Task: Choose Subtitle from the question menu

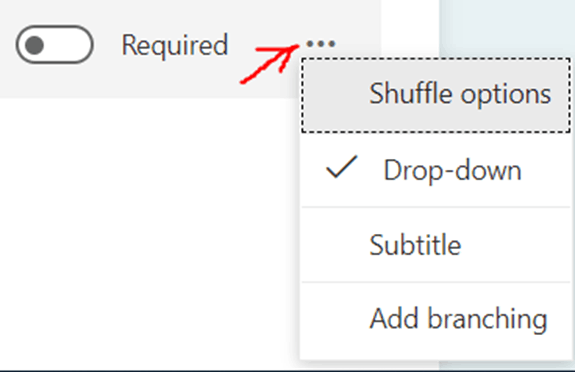Action: point(436,245)
